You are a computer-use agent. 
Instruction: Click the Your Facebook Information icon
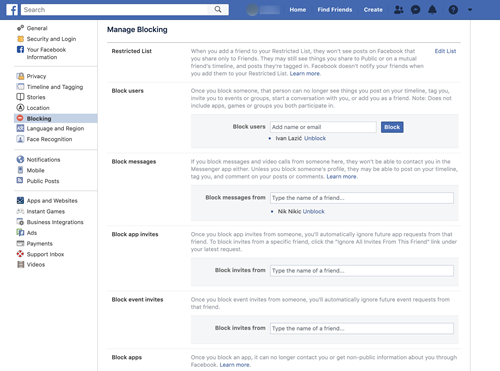click(x=20, y=49)
